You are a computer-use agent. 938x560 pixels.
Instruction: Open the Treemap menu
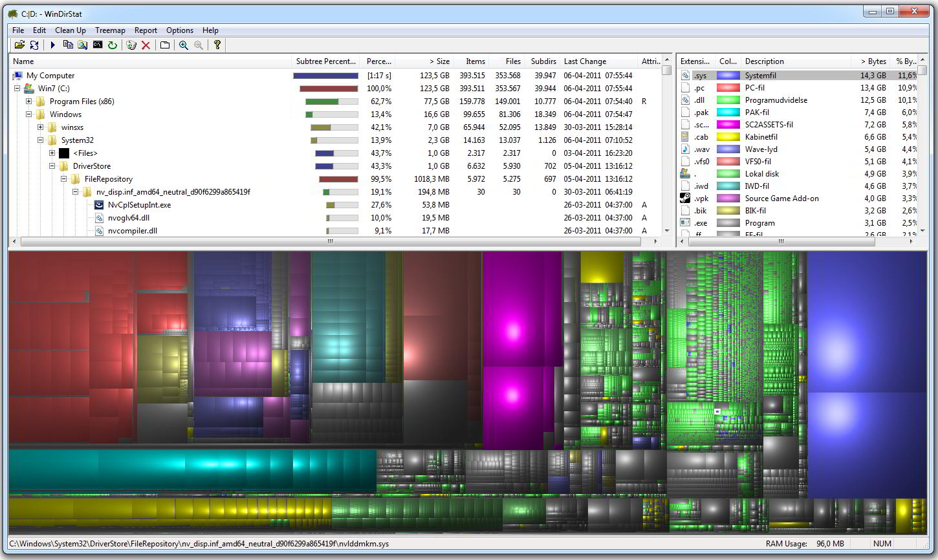[x=110, y=30]
